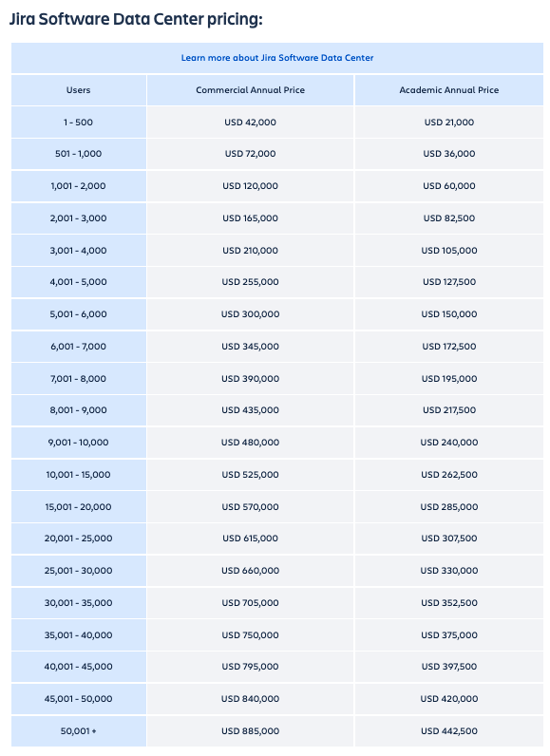The image size is (550, 756).
Task: Select the 10,001 - 15,000 users cell
Action: tap(79, 475)
